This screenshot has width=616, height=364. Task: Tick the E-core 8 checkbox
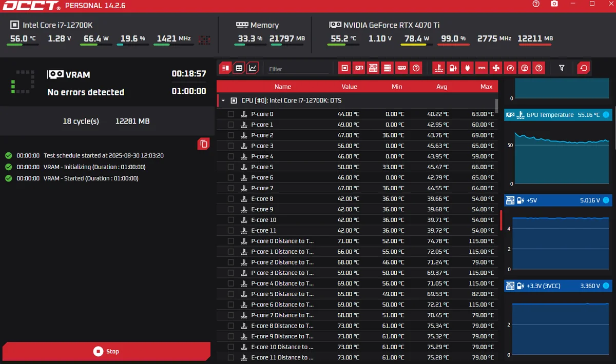click(231, 199)
